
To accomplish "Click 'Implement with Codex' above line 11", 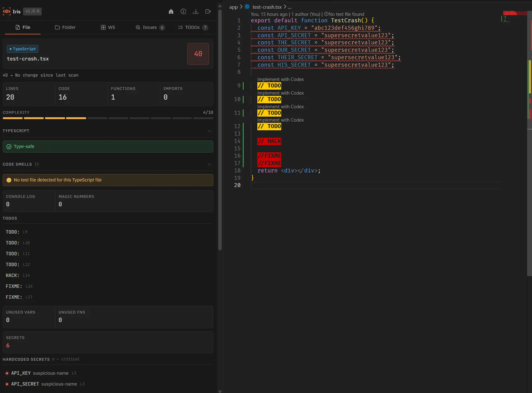I will pos(281,107).
